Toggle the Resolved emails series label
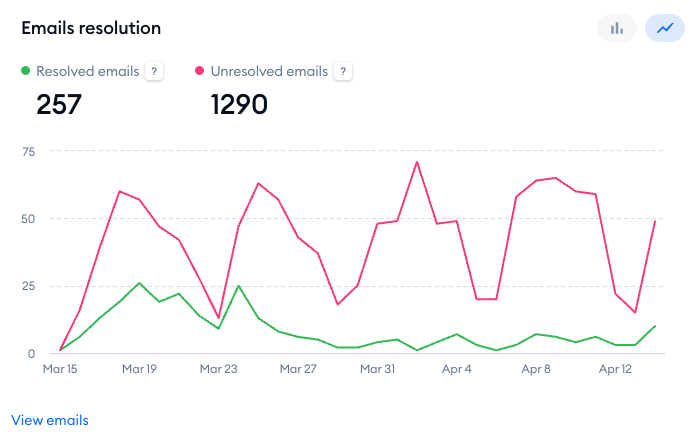Screen dimensions: 699x446 (86, 72)
